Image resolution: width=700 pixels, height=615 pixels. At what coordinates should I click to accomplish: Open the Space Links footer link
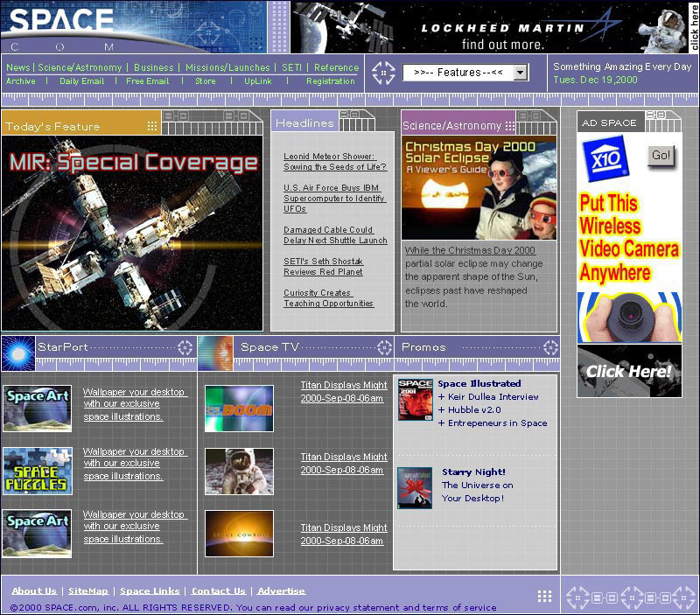point(150,591)
